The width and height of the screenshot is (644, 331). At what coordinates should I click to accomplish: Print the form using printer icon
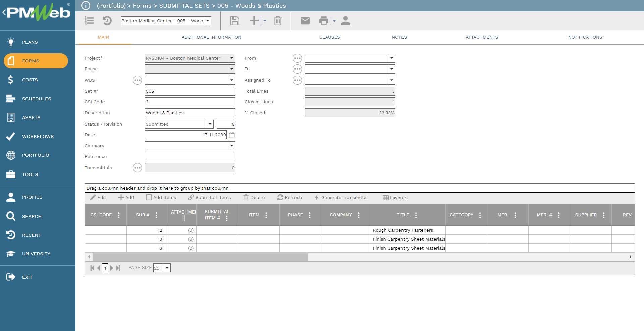324,21
